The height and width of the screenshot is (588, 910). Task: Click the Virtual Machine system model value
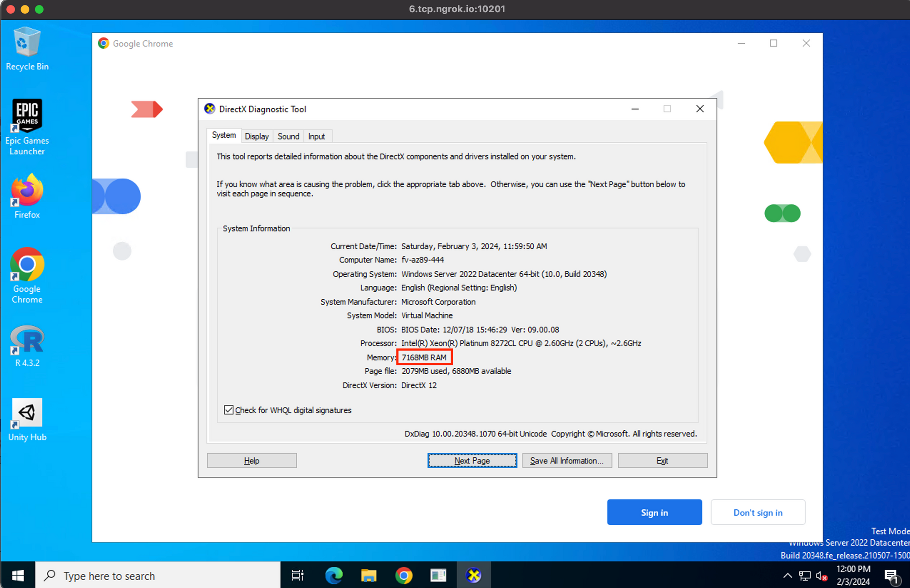pos(427,316)
